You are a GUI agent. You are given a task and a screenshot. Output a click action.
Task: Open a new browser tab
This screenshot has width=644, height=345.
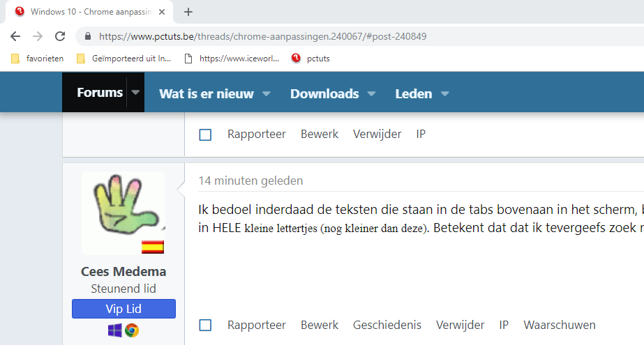(188, 12)
